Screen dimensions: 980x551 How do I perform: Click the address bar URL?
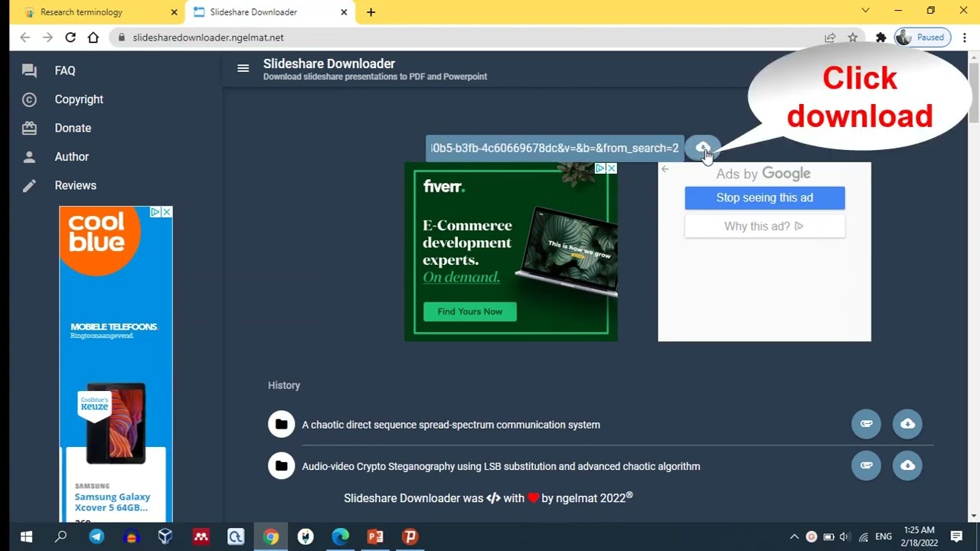coord(208,37)
